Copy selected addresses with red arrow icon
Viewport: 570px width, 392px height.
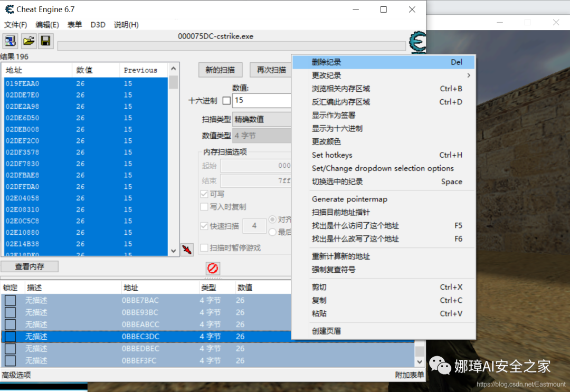[187, 250]
